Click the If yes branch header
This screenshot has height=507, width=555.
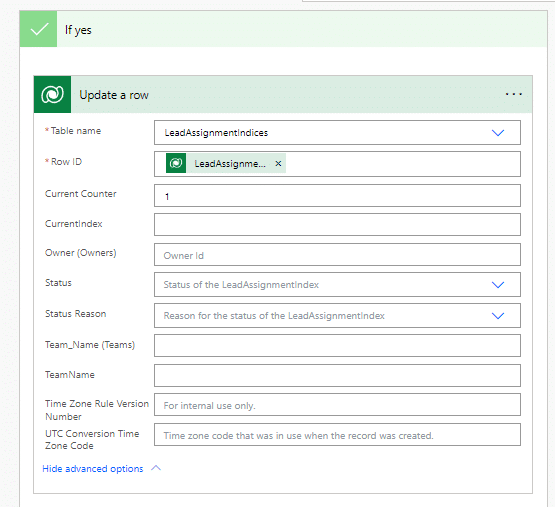(x=284, y=29)
